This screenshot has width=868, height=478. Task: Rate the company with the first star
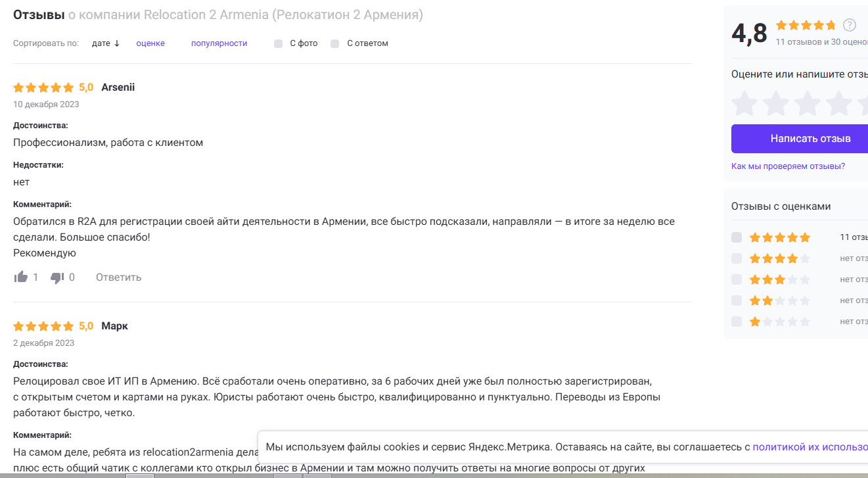pos(744,104)
